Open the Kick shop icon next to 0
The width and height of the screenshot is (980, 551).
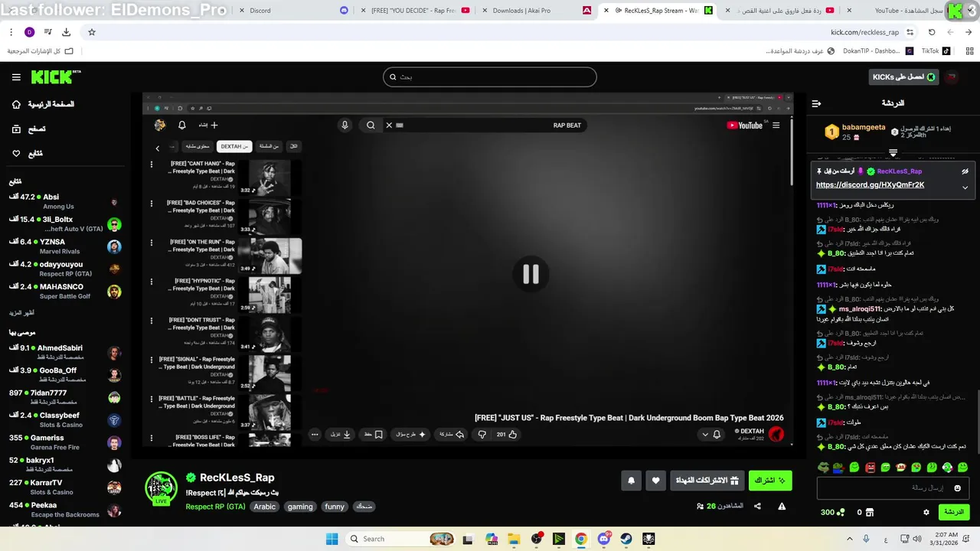(x=869, y=512)
